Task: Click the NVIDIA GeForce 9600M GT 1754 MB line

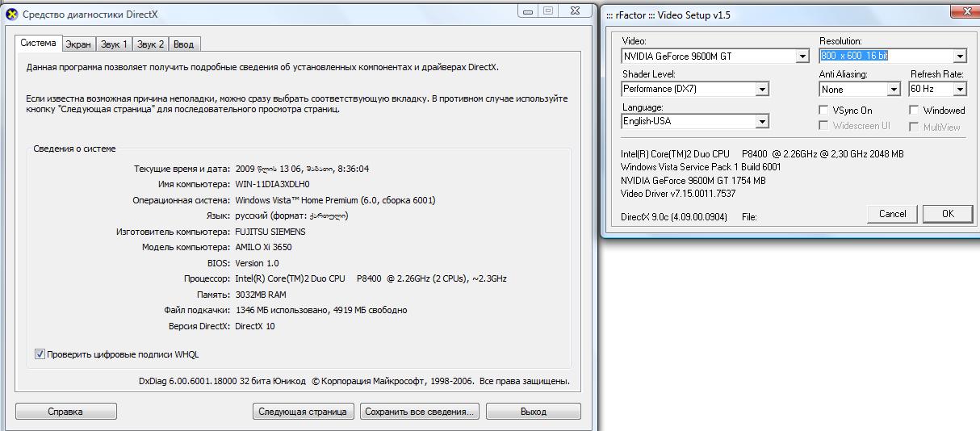Action: (x=693, y=181)
